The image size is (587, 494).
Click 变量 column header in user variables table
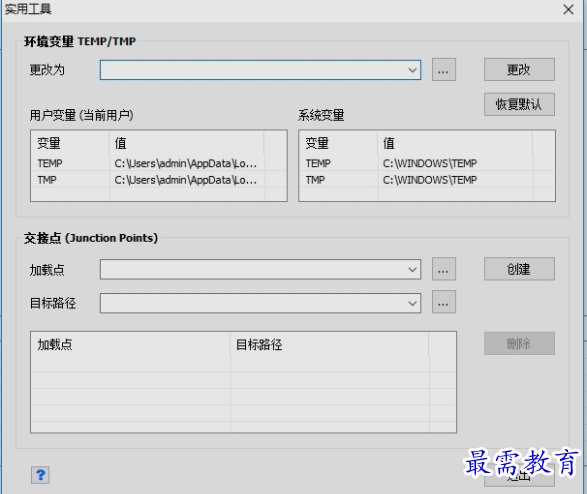click(70, 143)
